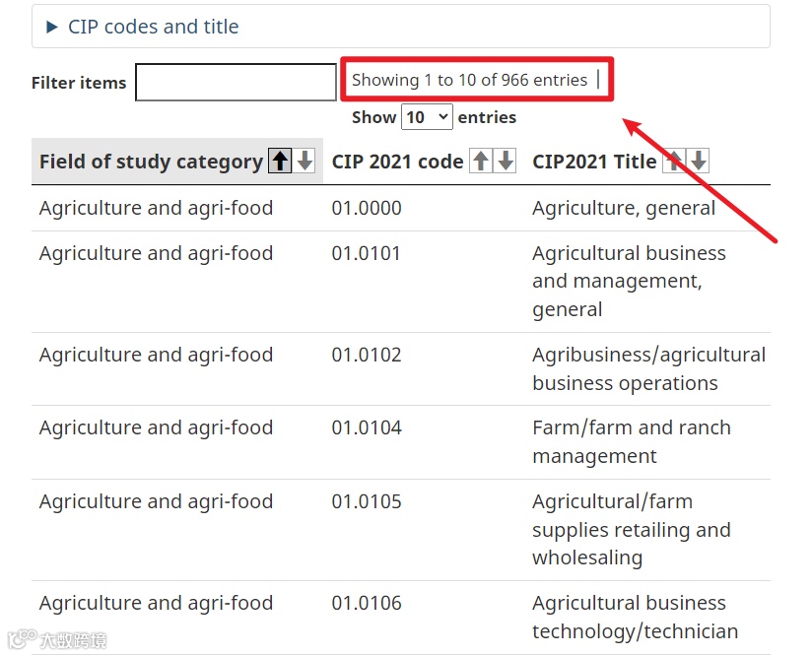Sort Field of study category descending
The width and height of the screenshot is (812, 656).
click(x=305, y=162)
